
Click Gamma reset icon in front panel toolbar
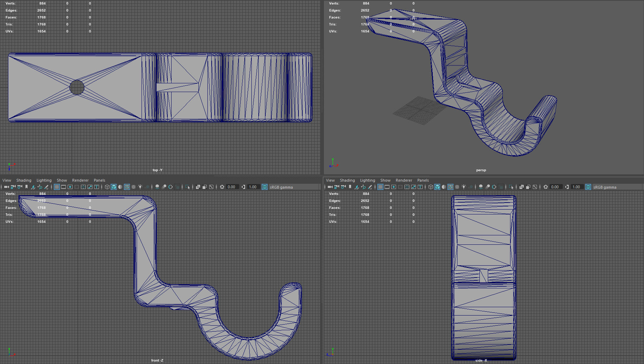(243, 187)
